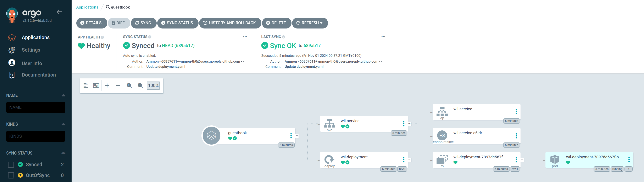Viewport: 644px width, 182px height.
Task: Open the kebab menu on guestbook node
Action: click(291, 136)
